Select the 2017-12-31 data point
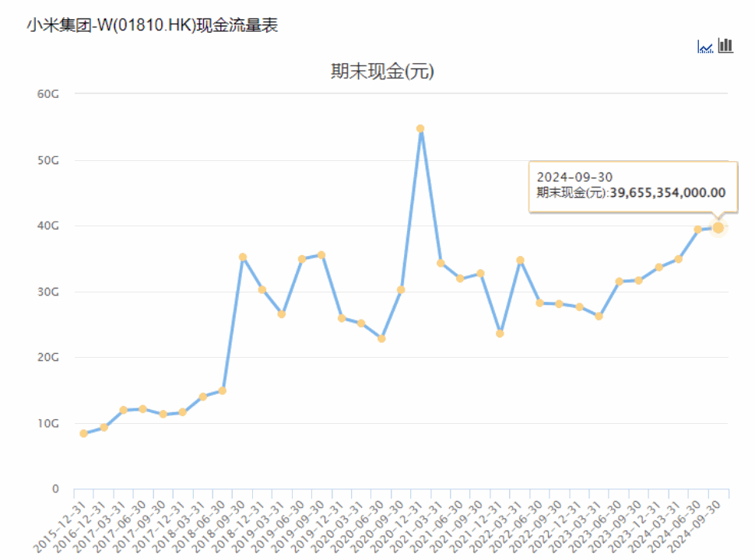This screenshot has height=560, width=755. click(182, 412)
